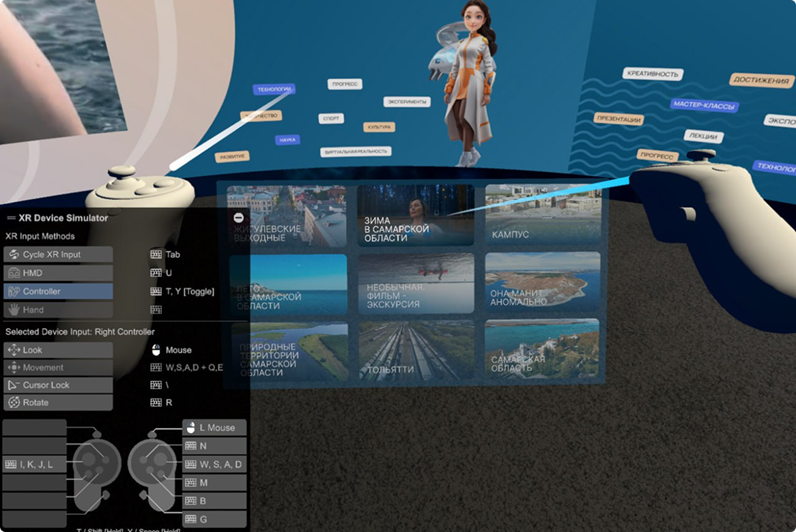Select the orange ПРОГРЕСС tag
796x532 pixels.
coord(657,156)
